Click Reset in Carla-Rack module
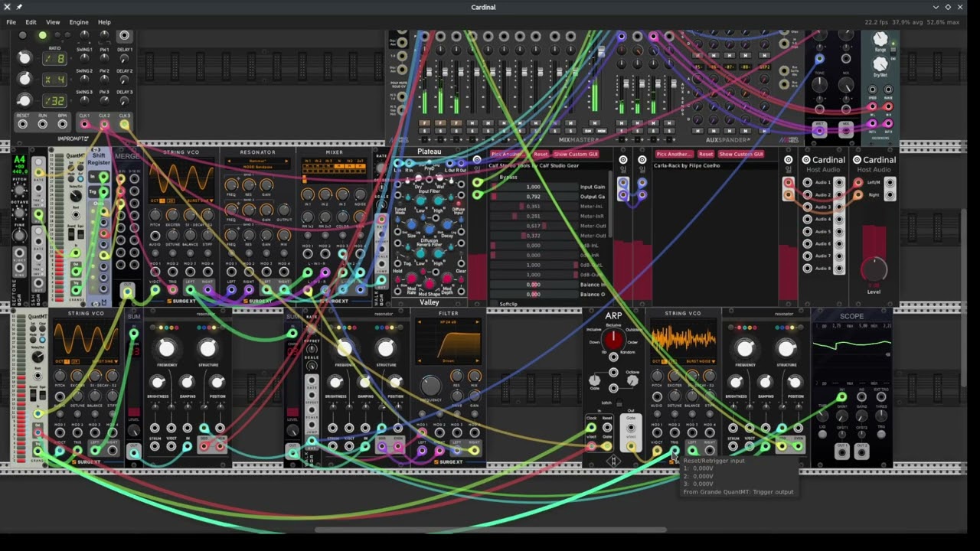 (x=706, y=155)
